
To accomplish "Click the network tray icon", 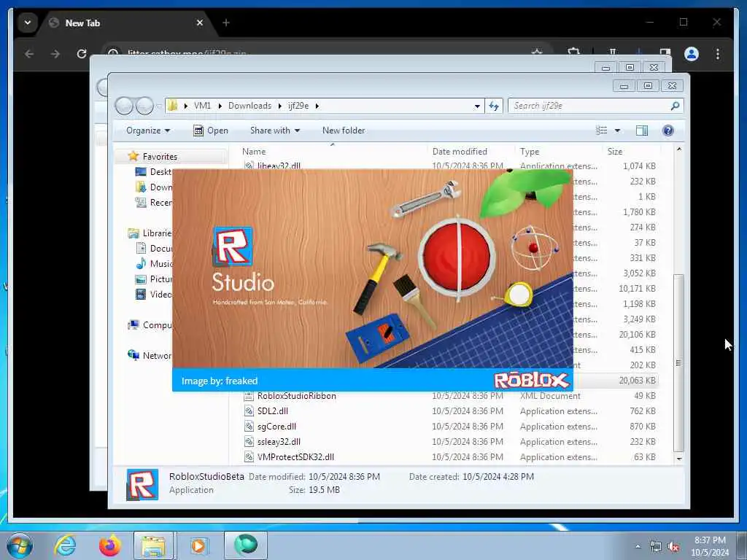I will (656, 547).
